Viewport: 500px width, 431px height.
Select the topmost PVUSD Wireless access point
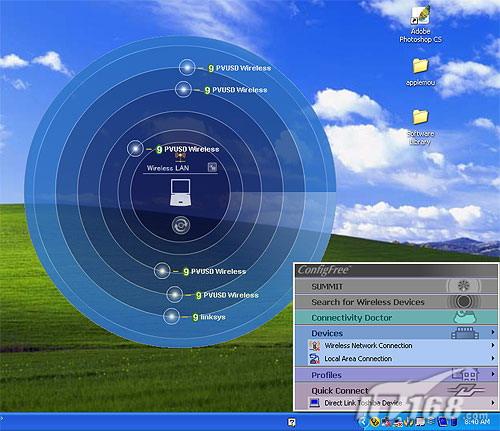pyautogui.click(x=187, y=67)
